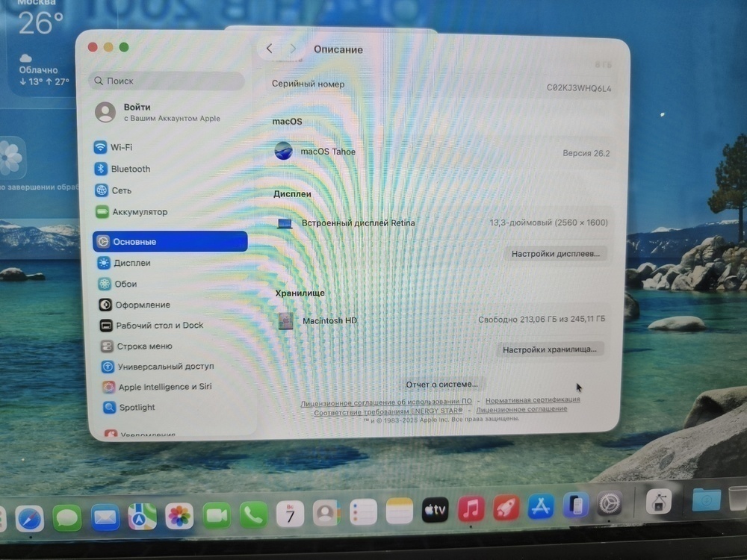The width and height of the screenshot is (747, 560).
Task: Open the Downloads folder in Dock
Action: (706, 500)
